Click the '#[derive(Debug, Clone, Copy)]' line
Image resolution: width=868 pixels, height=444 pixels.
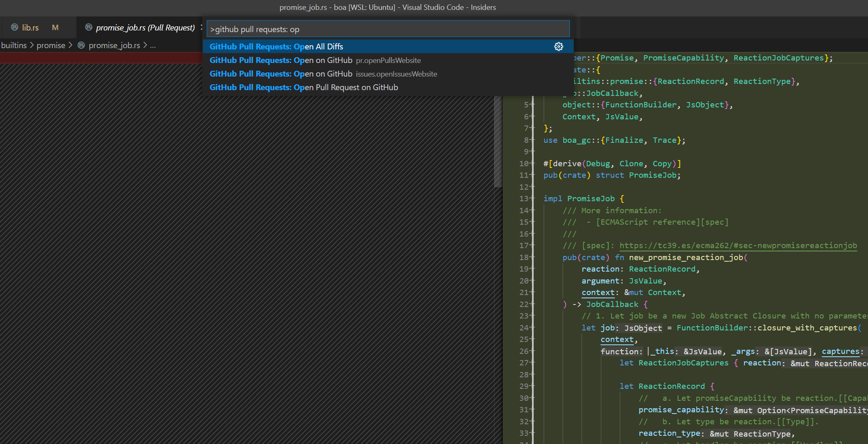612,164
